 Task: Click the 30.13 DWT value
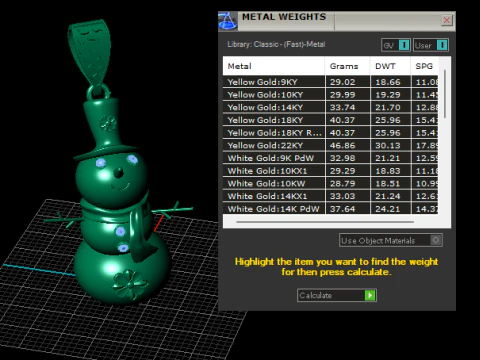pyautogui.click(x=388, y=145)
